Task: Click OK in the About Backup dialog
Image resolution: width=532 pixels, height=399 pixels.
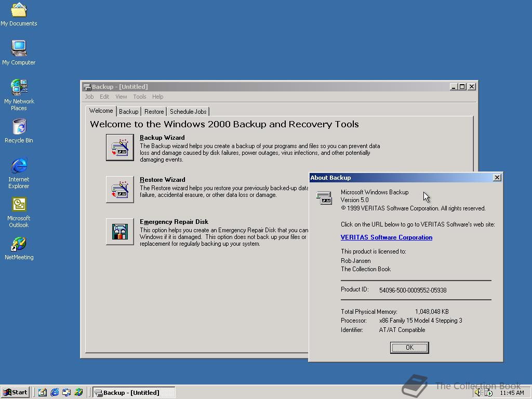Action: pos(409,348)
